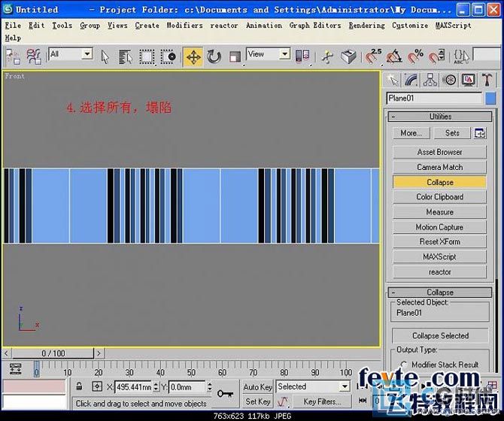
Task: Open the MAXScript utility button
Action: click(439, 256)
